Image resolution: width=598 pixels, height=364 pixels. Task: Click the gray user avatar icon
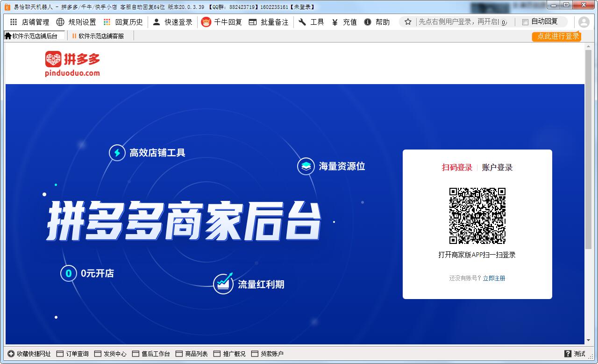pyautogui.click(x=584, y=22)
